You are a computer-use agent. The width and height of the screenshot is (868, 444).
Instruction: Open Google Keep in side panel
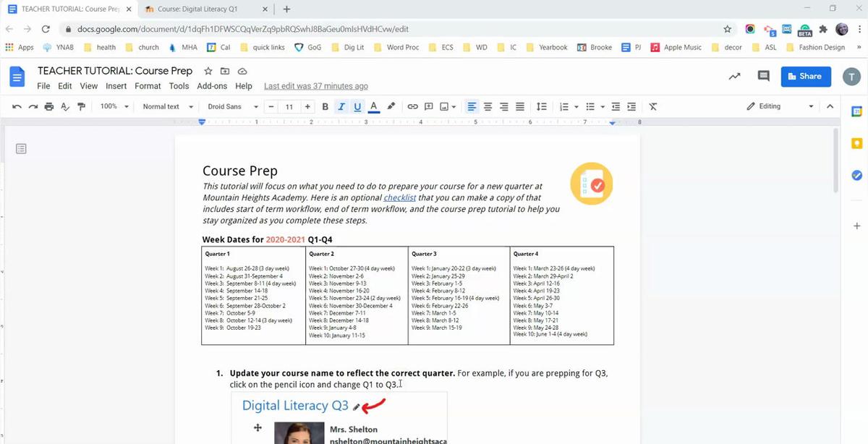[856, 143]
